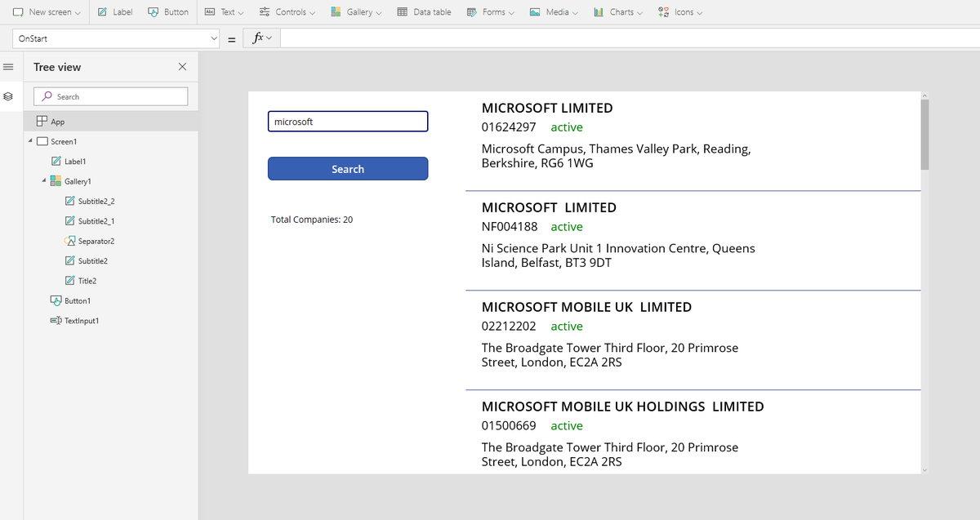The width and height of the screenshot is (980, 520).
Task: Click company number NF004188
Action: [510, 227]
